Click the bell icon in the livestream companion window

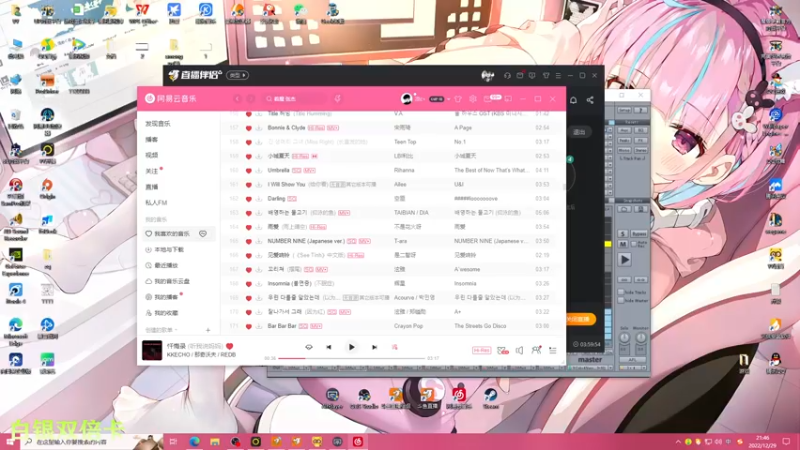573,100
